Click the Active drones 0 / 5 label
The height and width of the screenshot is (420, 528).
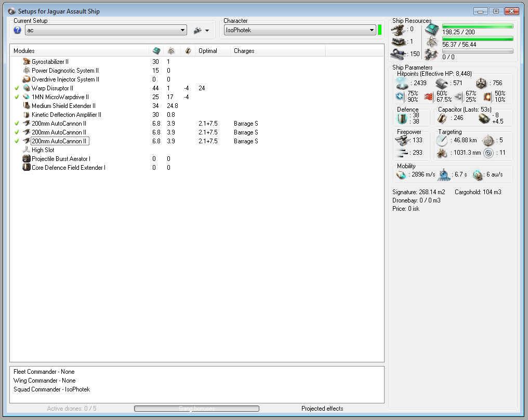click(72, 408)
